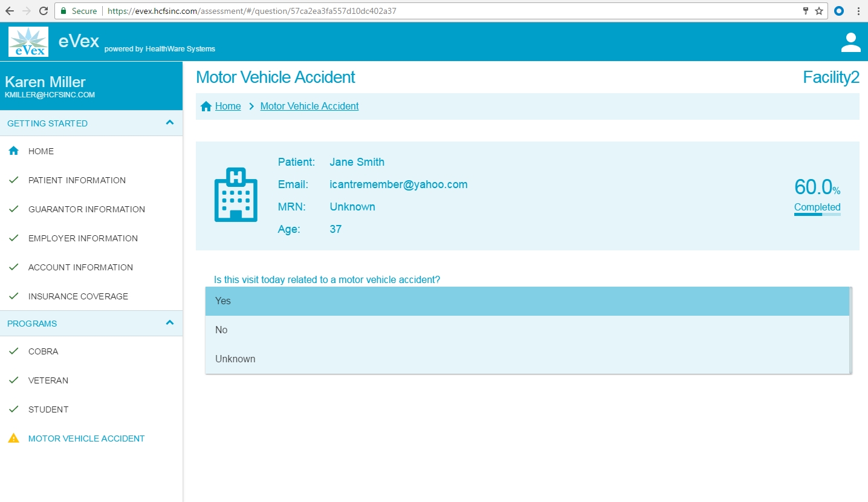
Task: Click the Motor Vehicle Accident breadcrumb link
Action: point(309,106)
